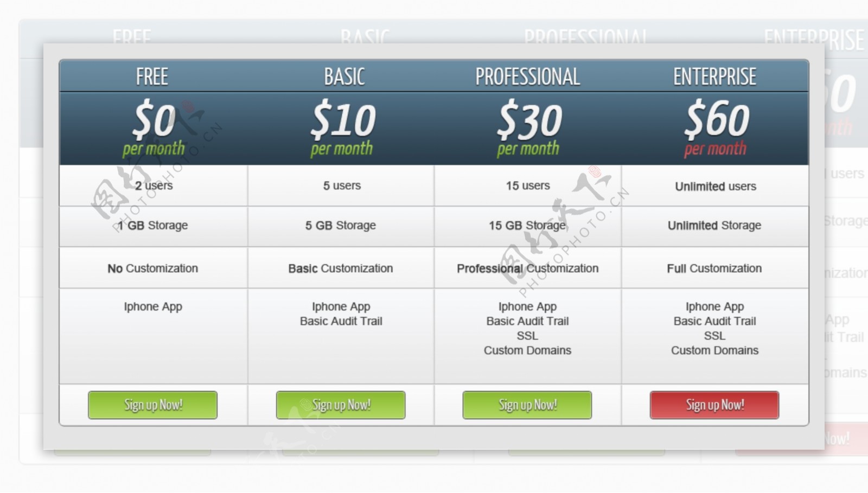Click the '15 users' cell
Screen dimensions: 868x493
click(x=528, y=185)
